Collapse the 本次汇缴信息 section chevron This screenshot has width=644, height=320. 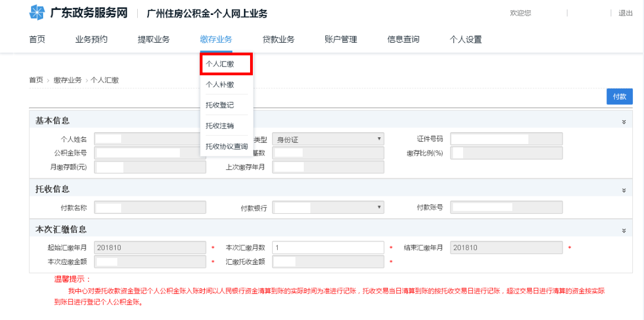coord(624,231)
